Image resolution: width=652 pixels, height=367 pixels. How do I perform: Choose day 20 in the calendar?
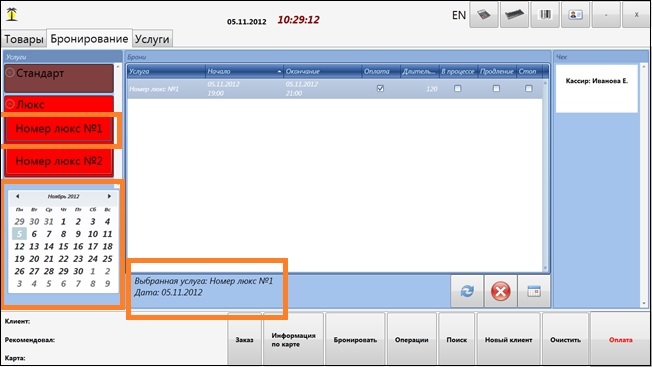tap(34, 259)
